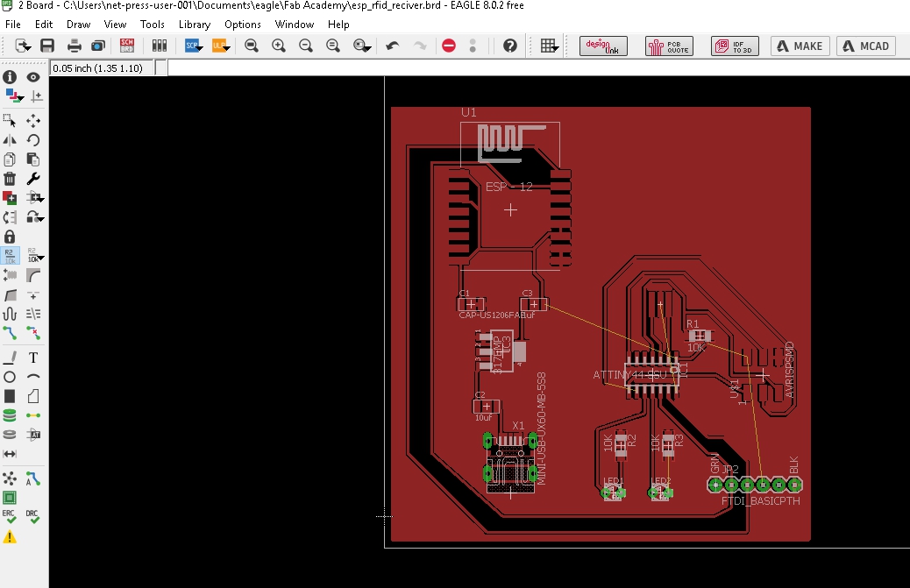910x588 pixels.
Task: Toggle the highlighted Name tool
Action: coord(10,256)
